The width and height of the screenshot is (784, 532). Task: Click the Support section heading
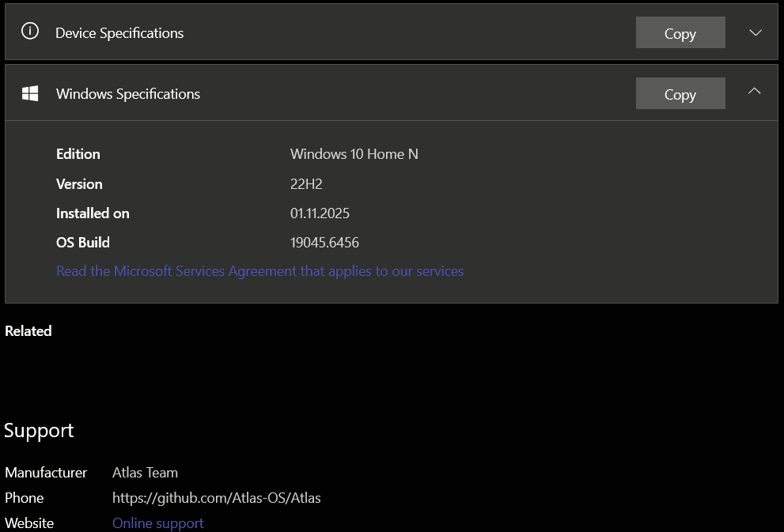(x=39, y=431)
